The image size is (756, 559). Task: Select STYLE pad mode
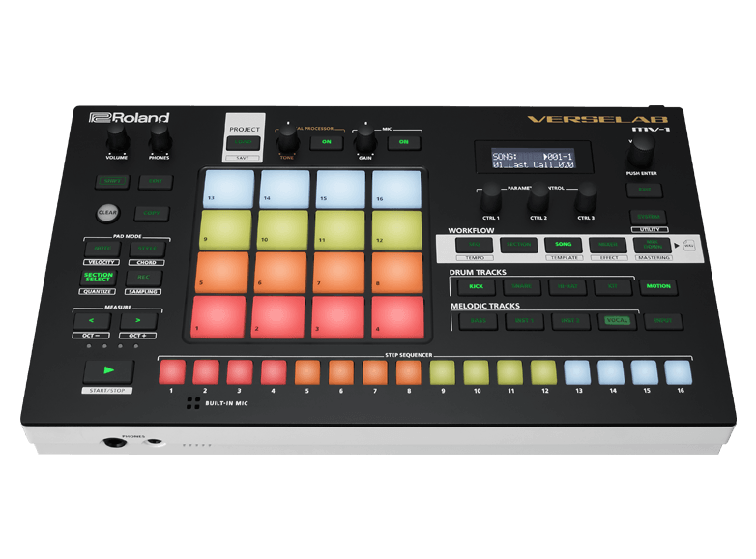(x=147, y=249)
